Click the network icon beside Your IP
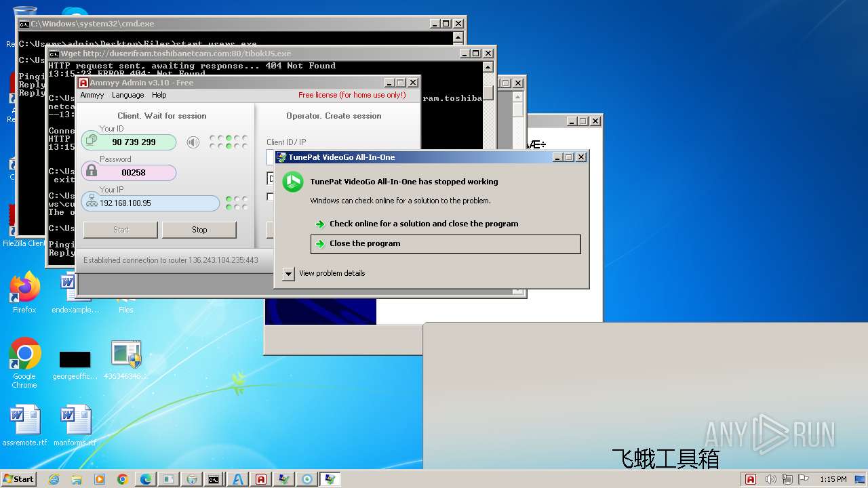This screenshot has width=868, height=488. pyautogui.click(x=92, y=202)
